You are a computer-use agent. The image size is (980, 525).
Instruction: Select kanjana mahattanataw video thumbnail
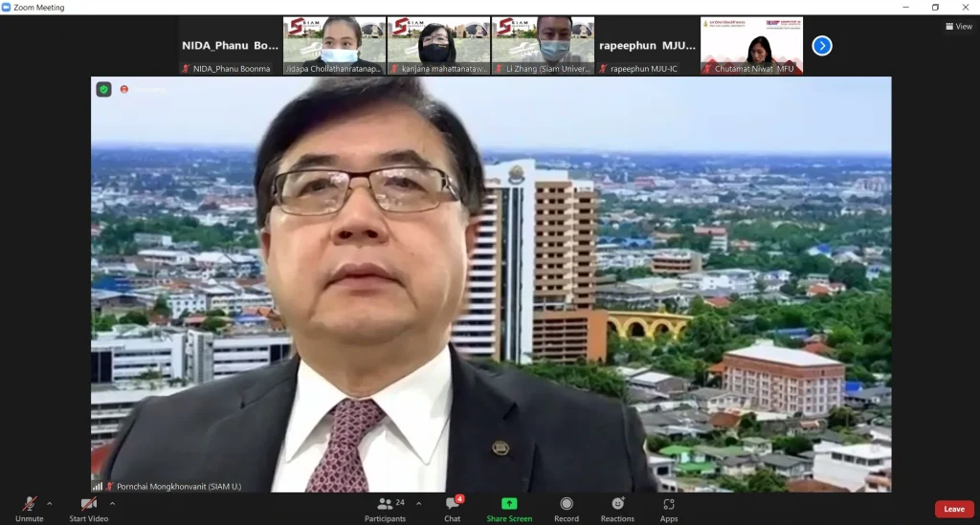pos(438,46)
